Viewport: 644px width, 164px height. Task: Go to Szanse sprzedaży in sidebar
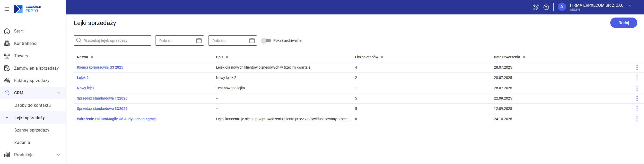click(x=32, y=130)
